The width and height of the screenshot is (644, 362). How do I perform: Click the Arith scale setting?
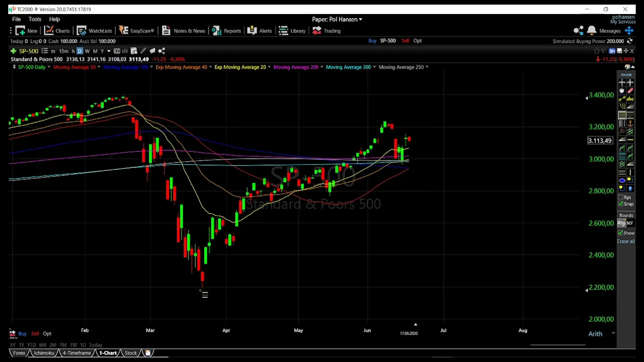[x=595, y=333]
